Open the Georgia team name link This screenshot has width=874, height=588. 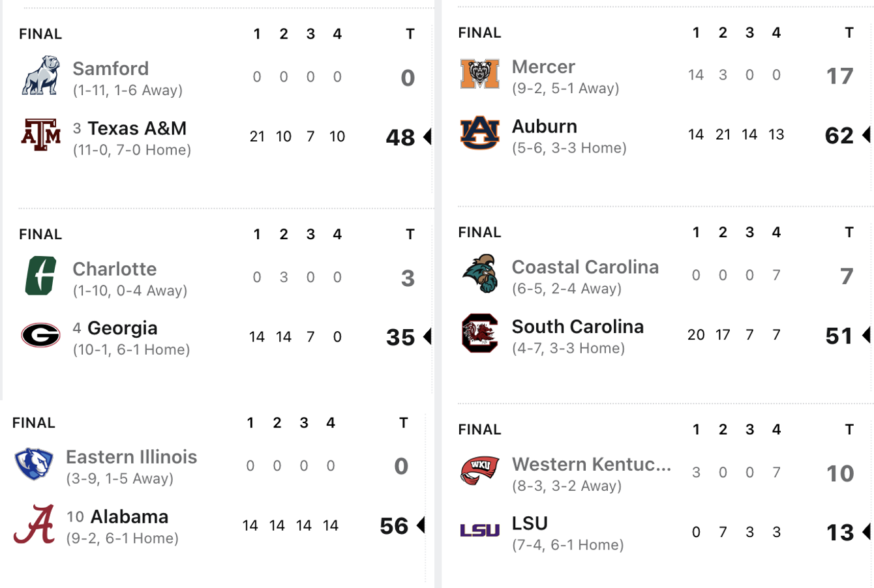tap(122, 328)
